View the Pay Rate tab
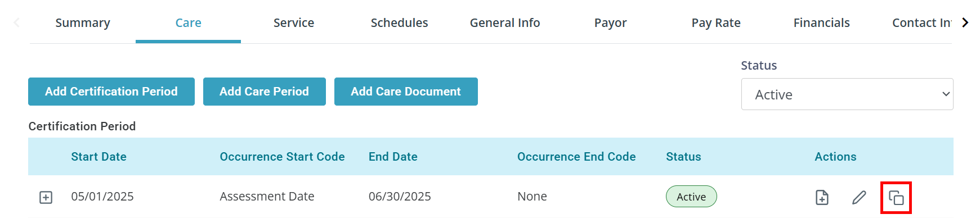The image size is (980, 223). tap(716, 23)
